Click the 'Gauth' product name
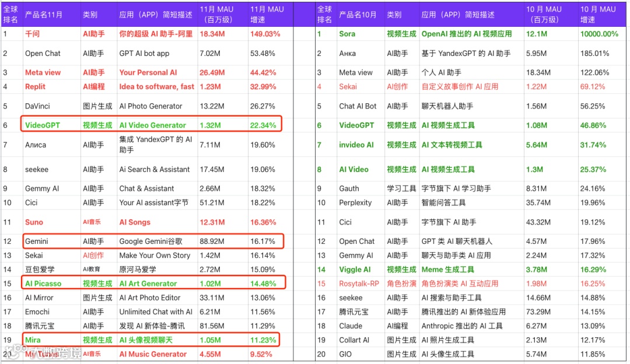 (x=349, y=188)
